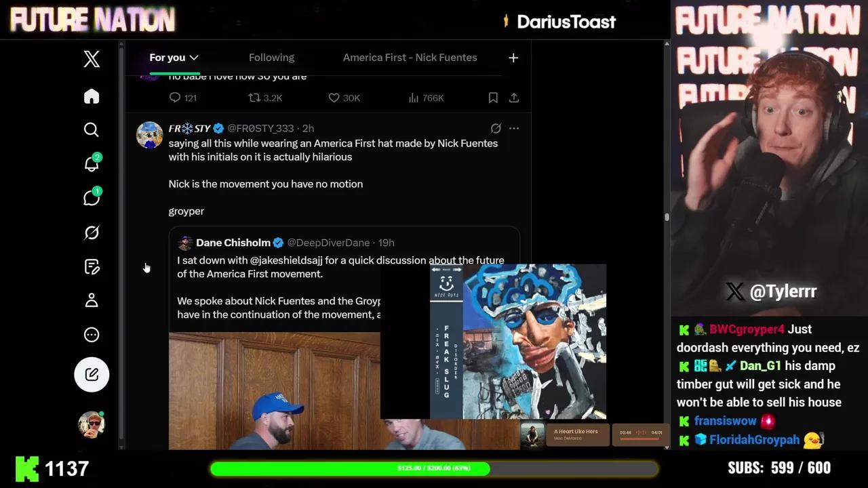Viewport: 868px width, 488px height.
Task: Click FR0STY's blue verified badge
Action: coord(218,128)
